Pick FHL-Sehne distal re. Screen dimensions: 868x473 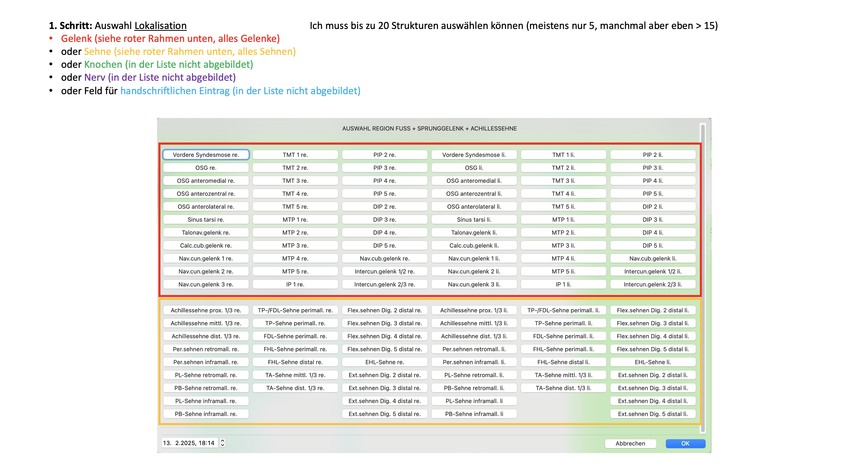(x=295, y=362)
